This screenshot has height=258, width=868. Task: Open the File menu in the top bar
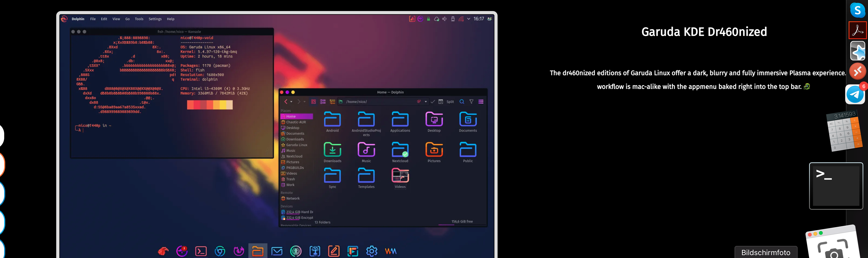click(x=93, y=19)
